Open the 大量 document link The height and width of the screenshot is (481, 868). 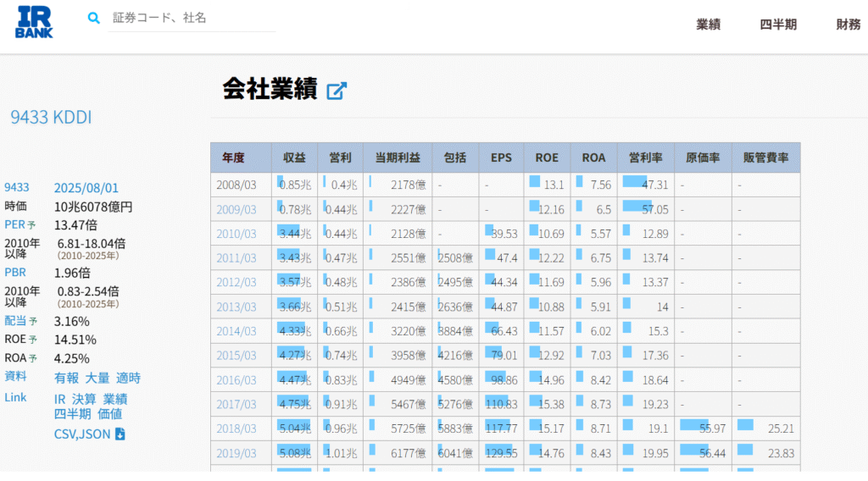[x=97, y=379]
